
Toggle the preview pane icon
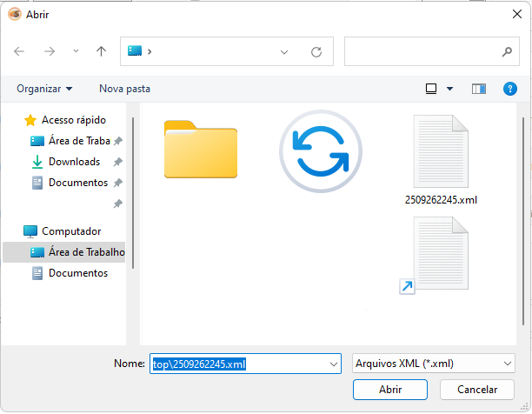click(x=478, y=89)
